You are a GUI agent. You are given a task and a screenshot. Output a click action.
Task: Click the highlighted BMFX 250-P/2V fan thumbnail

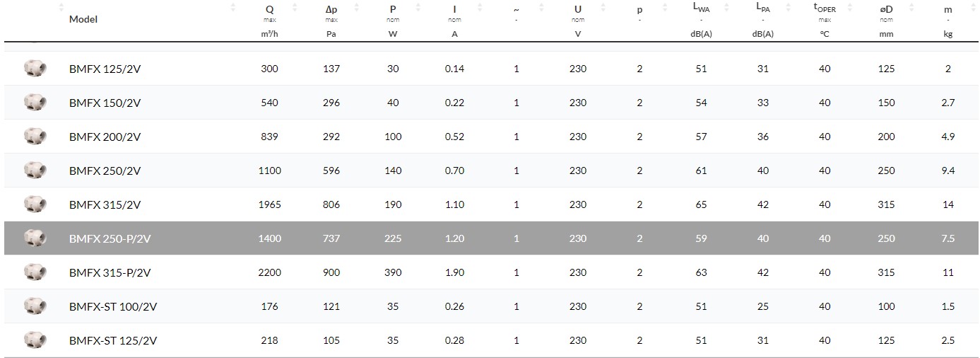pos(35,238)
